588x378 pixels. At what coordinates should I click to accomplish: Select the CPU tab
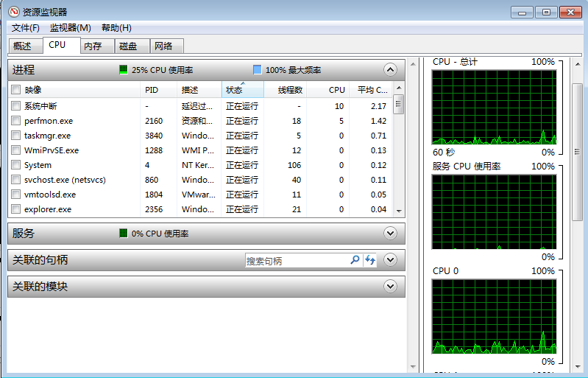click(62, 45)
